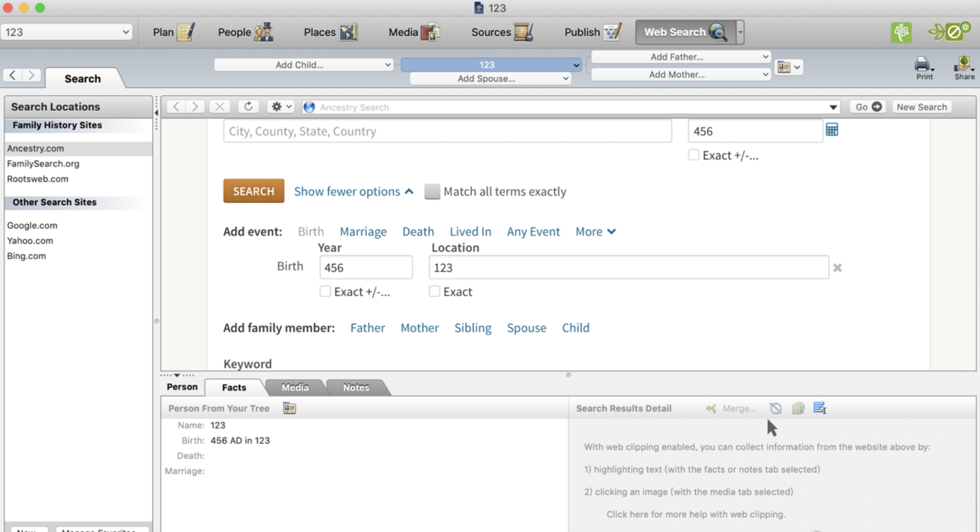Screen dimensions: 980x532
Task: Open the Places workspace
Action: (330, 32)
